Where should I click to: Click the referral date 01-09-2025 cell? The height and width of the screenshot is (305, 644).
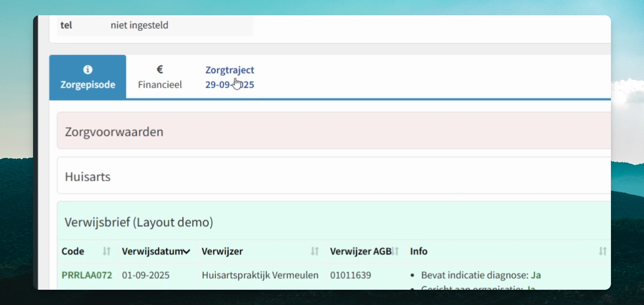(146, 275)
